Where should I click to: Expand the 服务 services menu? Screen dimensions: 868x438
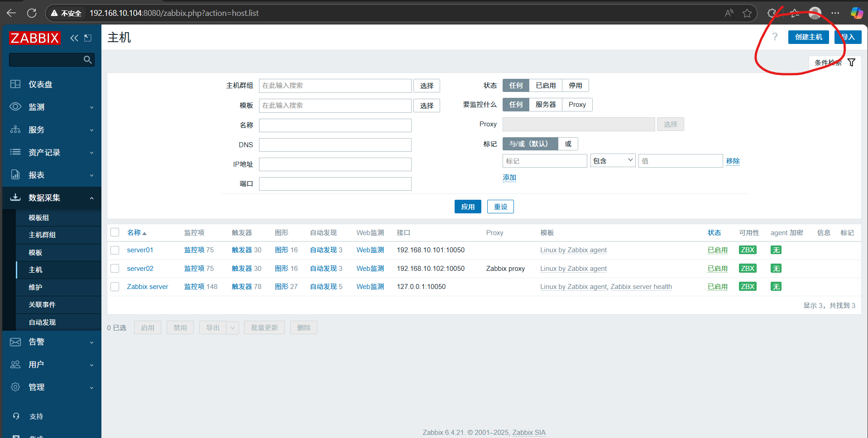point(52,130)
